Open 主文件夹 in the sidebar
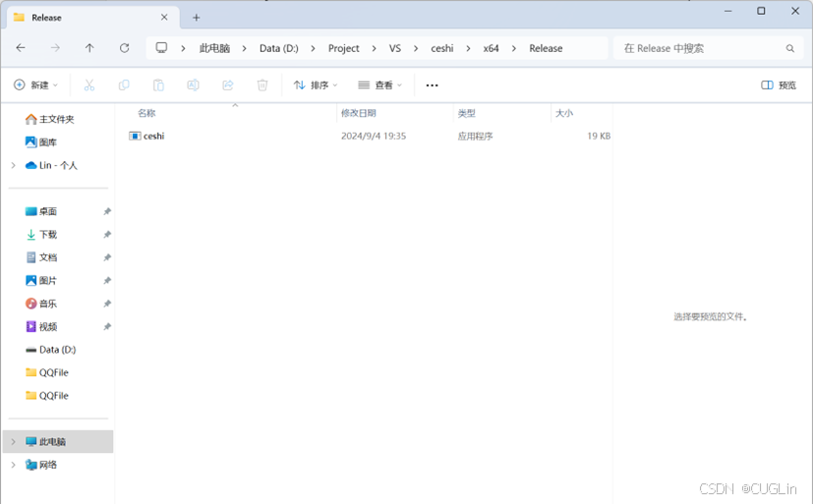This screenshot has width=813, height=504. coord(50,119)
